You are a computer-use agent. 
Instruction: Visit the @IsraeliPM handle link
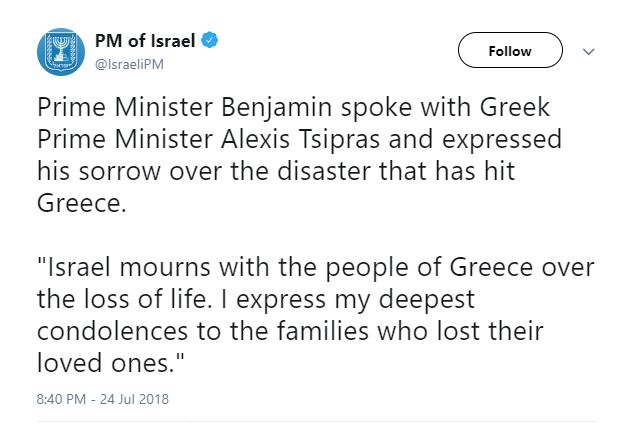point(129,64)
